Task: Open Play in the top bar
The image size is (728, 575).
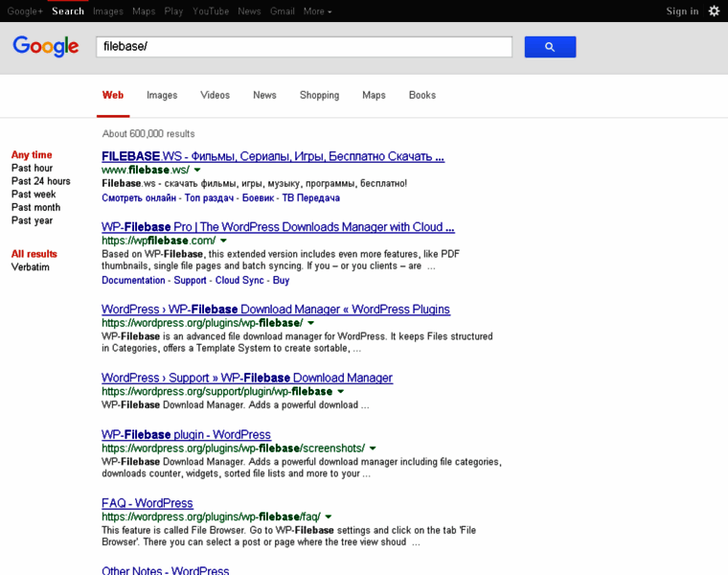Action: click(x=173, y=11)
